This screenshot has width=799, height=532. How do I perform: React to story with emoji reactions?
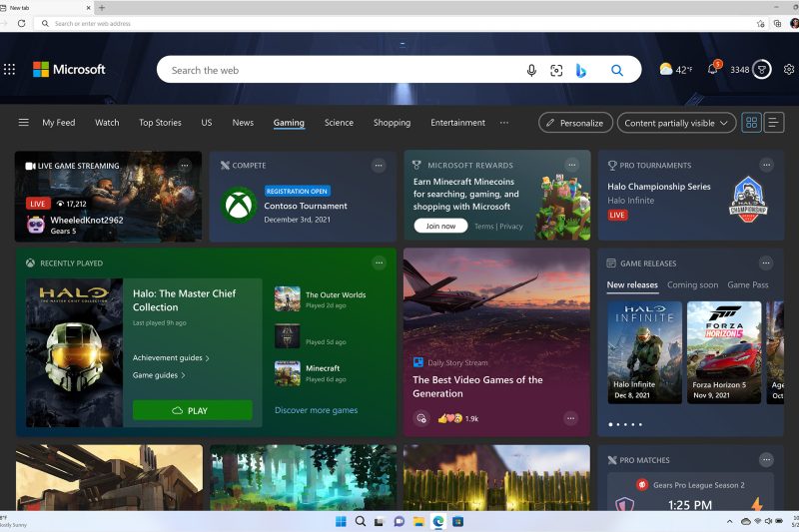click(450, 418)
